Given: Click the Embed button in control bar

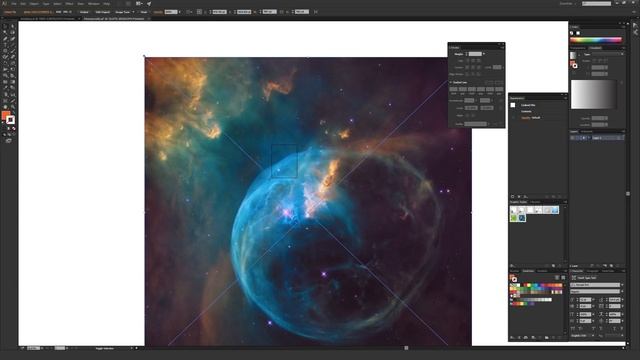Looking at the screenshot, I should tap(84, 12).
